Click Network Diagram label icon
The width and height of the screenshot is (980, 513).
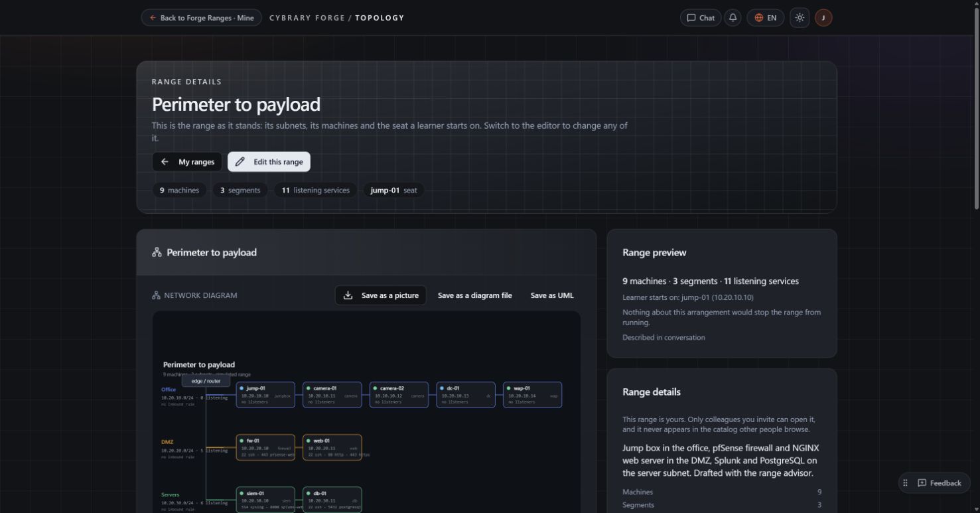(x=157, y=295)
